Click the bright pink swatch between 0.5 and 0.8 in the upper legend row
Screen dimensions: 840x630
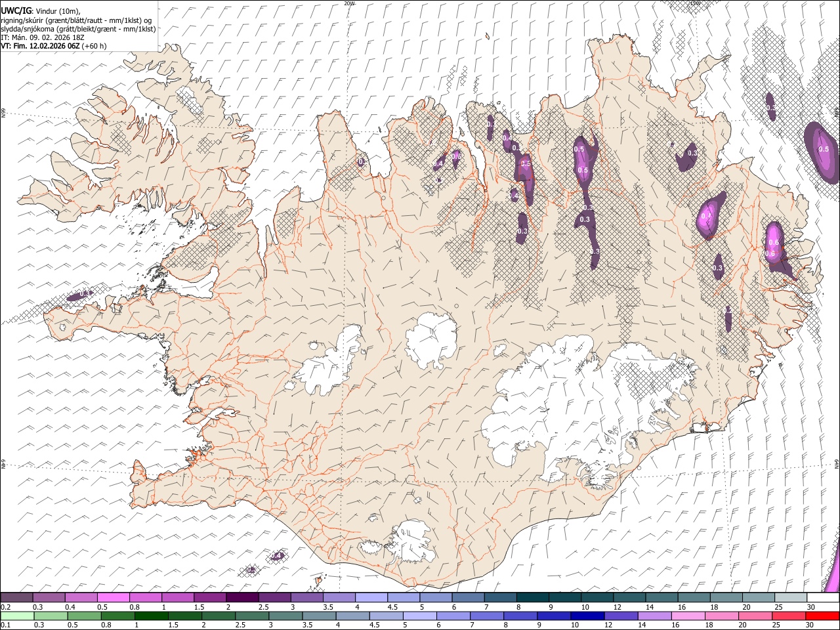tap(114, 598)
